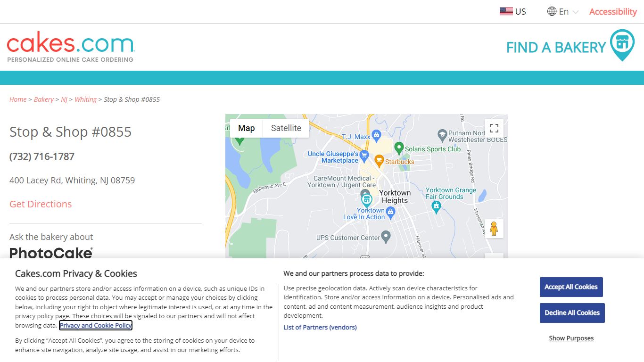The width and height of the screenshot is (644, 362).
Task: Switch the map to Map view
Action: click(x=246, y=128)
